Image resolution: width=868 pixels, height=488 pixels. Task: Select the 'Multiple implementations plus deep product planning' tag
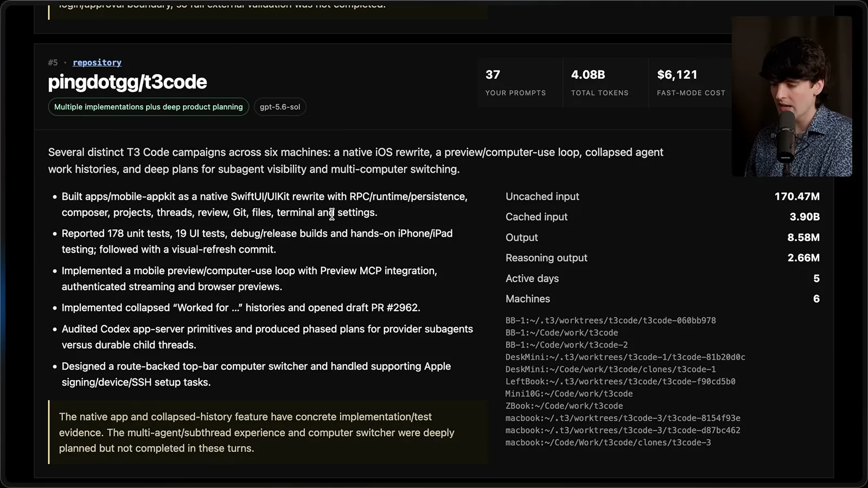148,107
